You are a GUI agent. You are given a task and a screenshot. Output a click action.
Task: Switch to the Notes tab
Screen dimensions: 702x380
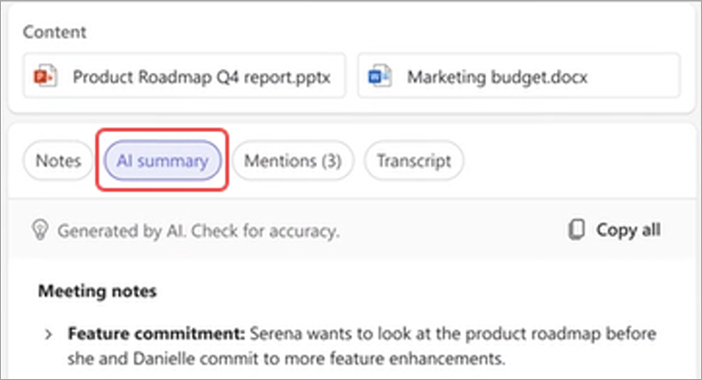(58, 160)
